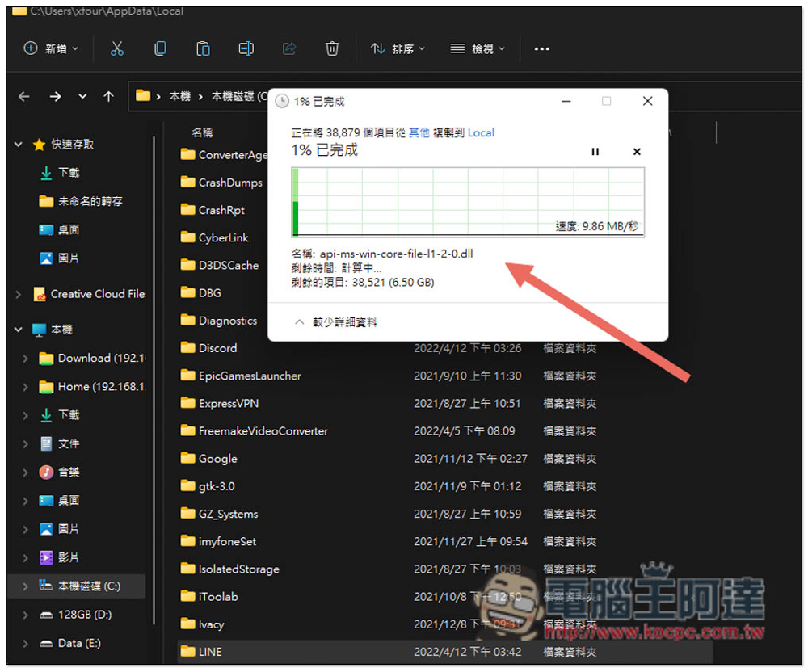Image resolution: width=808 pixels, height=672 pixels.
Task: Select 未命名的轉存 folder in sidebar
Action: (81, 201)
